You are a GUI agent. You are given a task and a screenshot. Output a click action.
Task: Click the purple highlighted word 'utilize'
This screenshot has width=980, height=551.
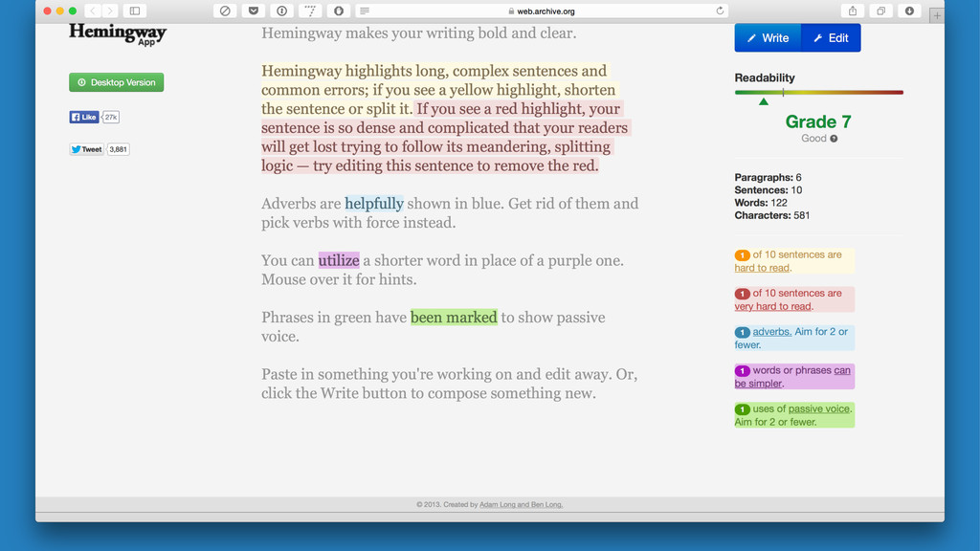339,260
